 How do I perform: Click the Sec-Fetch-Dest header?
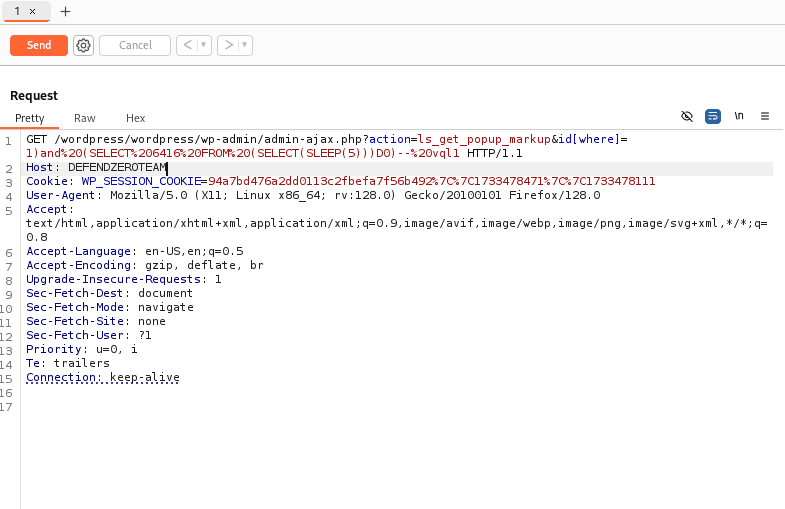109,293
